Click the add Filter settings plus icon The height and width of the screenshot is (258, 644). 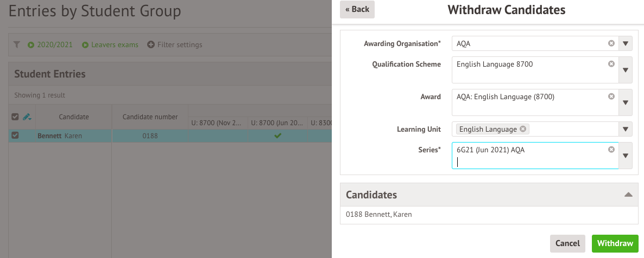click(151, 44)
